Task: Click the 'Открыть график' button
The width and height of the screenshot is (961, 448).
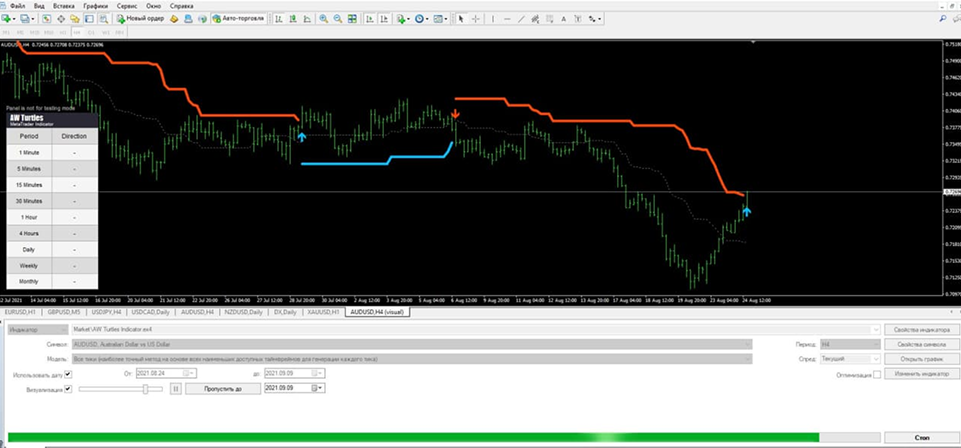Action: point(921,358)
